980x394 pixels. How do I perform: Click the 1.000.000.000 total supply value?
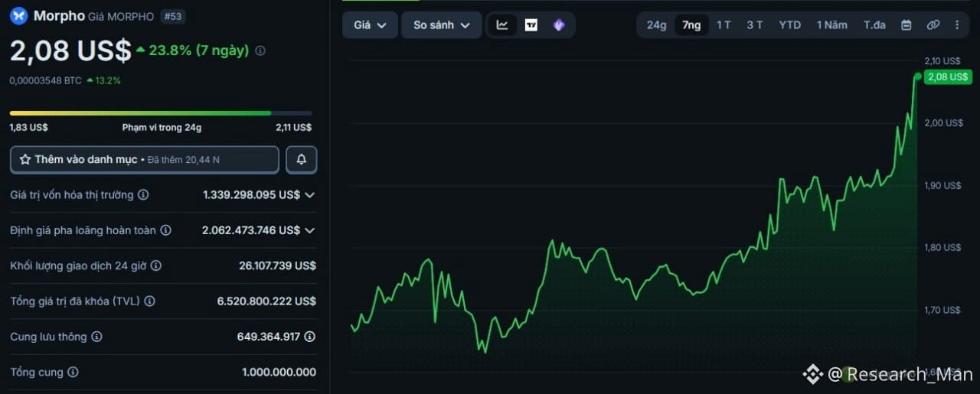coord(279,372)
